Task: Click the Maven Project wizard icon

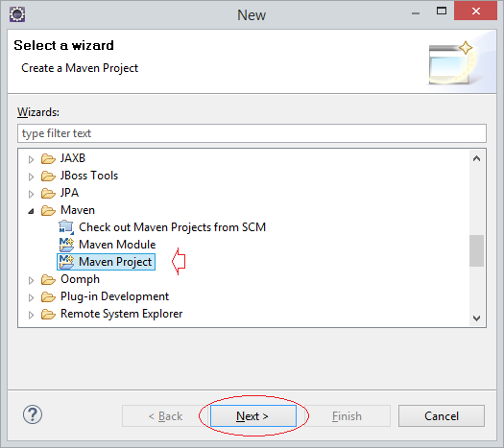Action: point(66,262)
